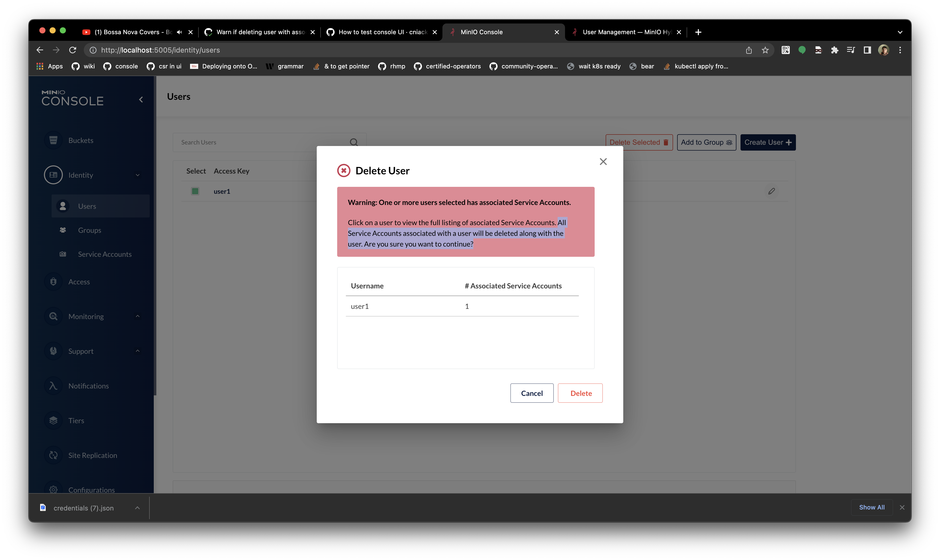Toggle the user1 selection checkbox
Screen dimensions: 940x560
click(195, 191)
